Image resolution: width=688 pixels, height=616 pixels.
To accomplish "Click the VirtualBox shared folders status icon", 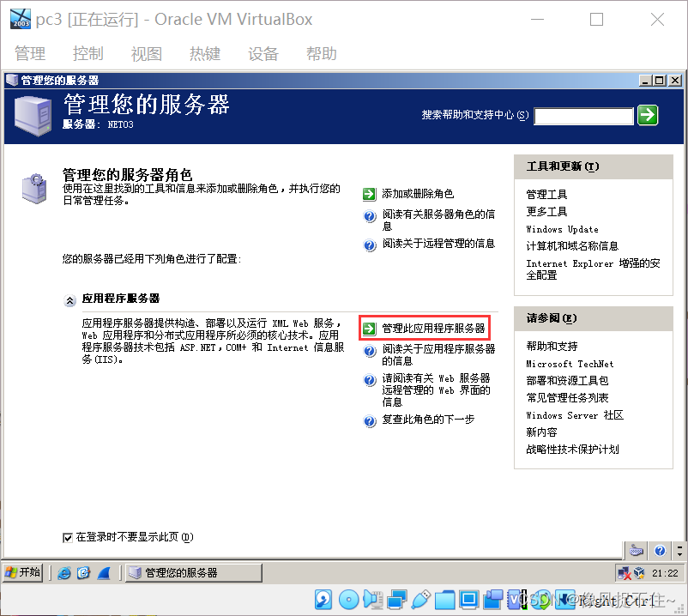I will (445, 600).
